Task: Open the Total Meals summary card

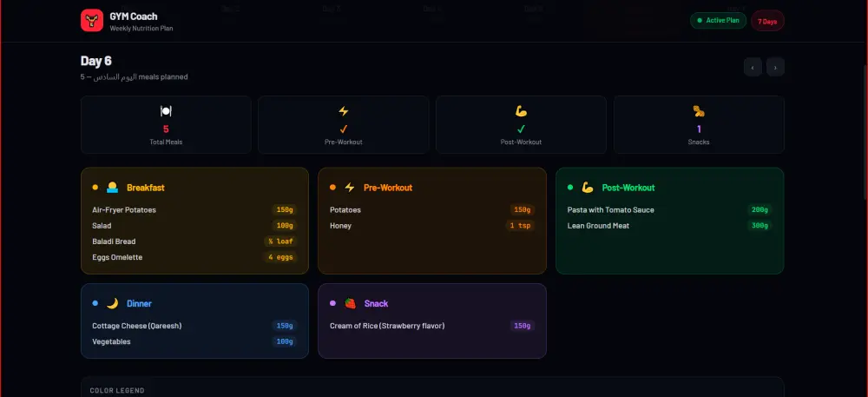Action: (x=166, y=124)
